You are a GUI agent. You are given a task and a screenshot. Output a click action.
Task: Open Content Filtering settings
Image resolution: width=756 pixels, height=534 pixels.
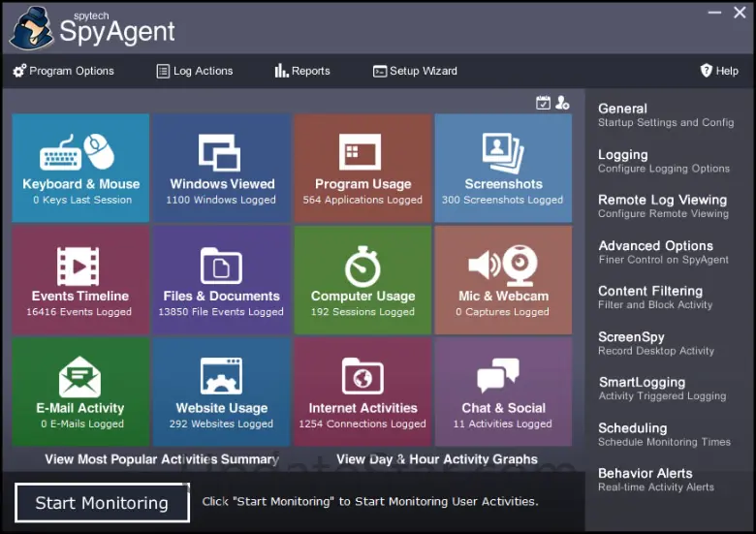point(655,298)
